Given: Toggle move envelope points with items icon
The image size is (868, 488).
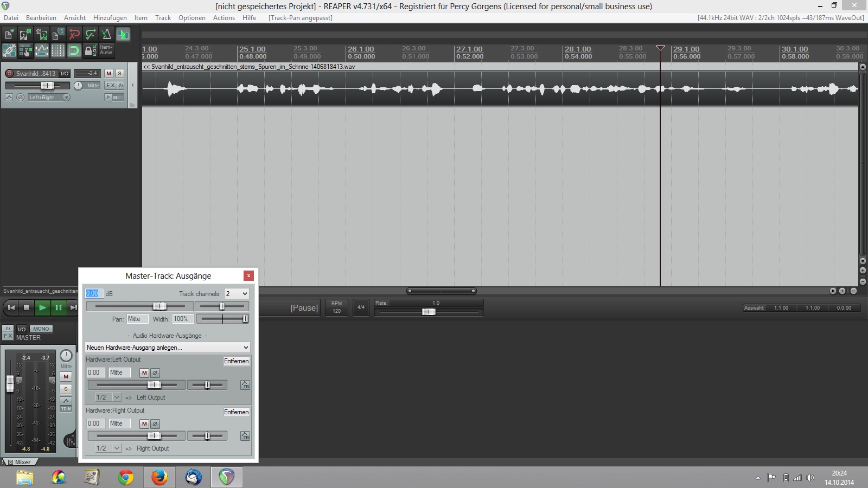Looking at the screenshot, I should coord(42,50).
